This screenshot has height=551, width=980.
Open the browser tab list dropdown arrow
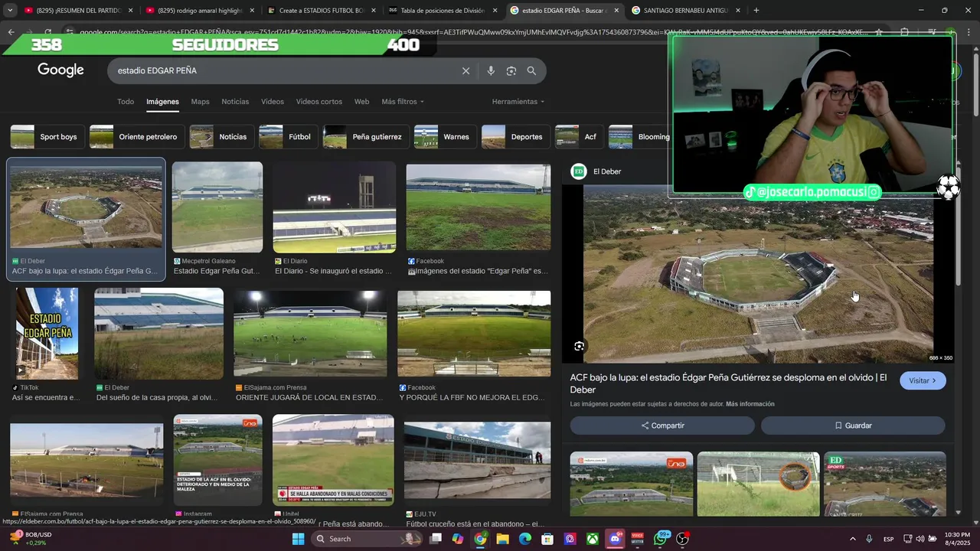click(x=10, y=11)
